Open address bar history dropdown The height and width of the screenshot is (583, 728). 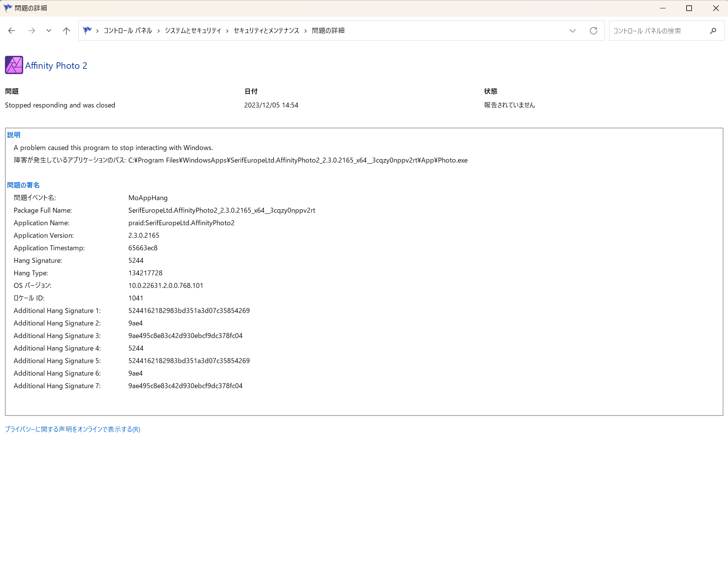click(573, 31)
